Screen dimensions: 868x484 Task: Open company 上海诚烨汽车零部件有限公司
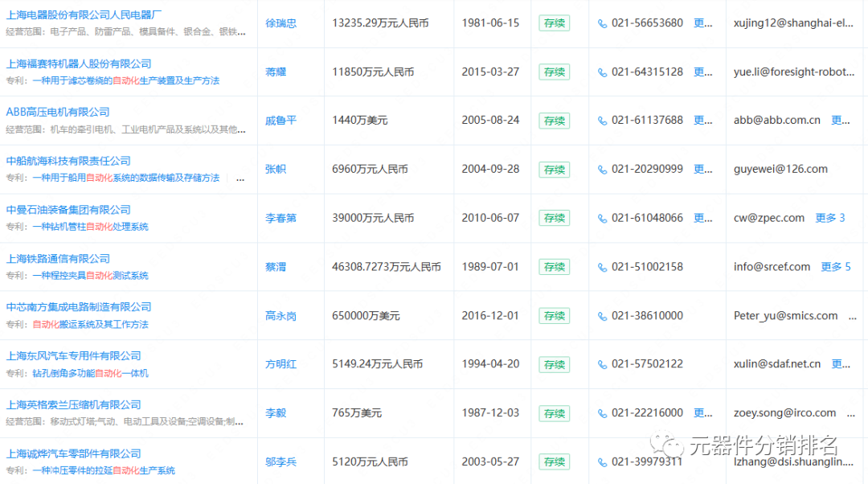tap(74, 453)
